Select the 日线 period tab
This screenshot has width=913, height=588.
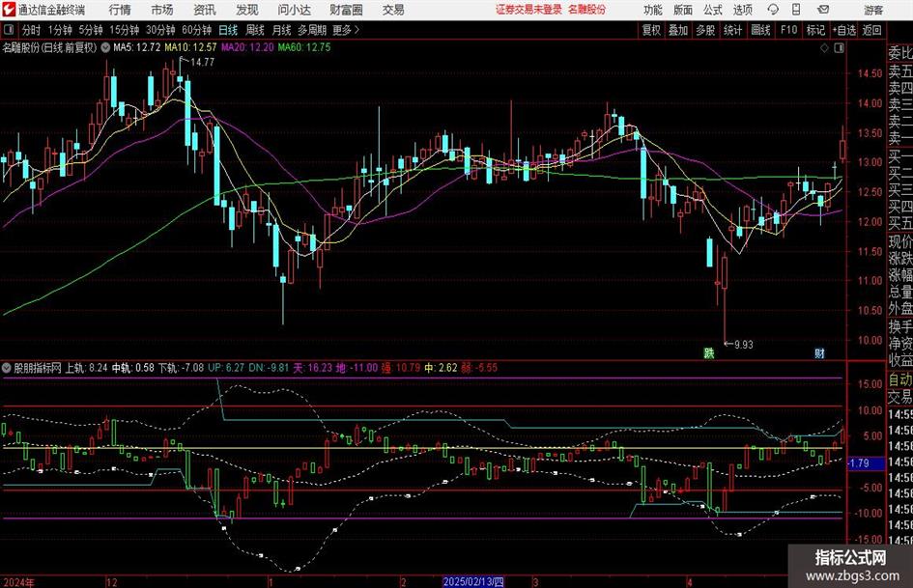point(228,30)
